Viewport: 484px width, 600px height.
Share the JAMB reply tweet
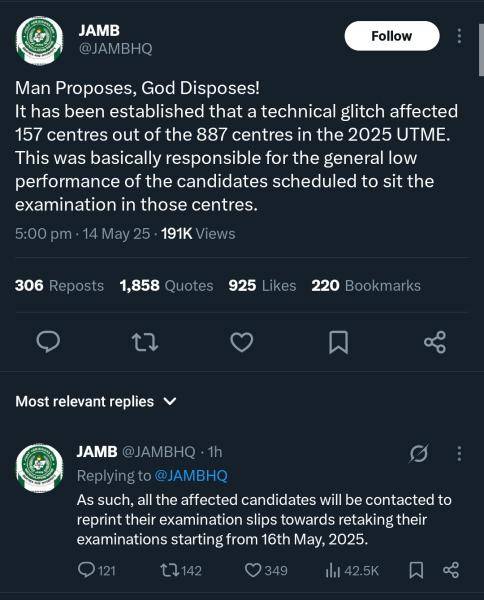point(451,570)
